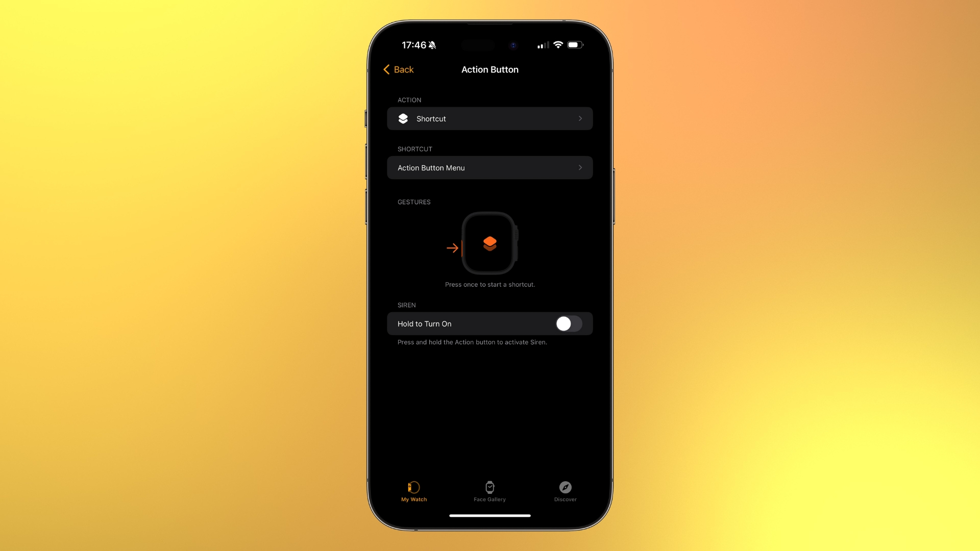Switch to the Face Gallery tab

[489, 491]
